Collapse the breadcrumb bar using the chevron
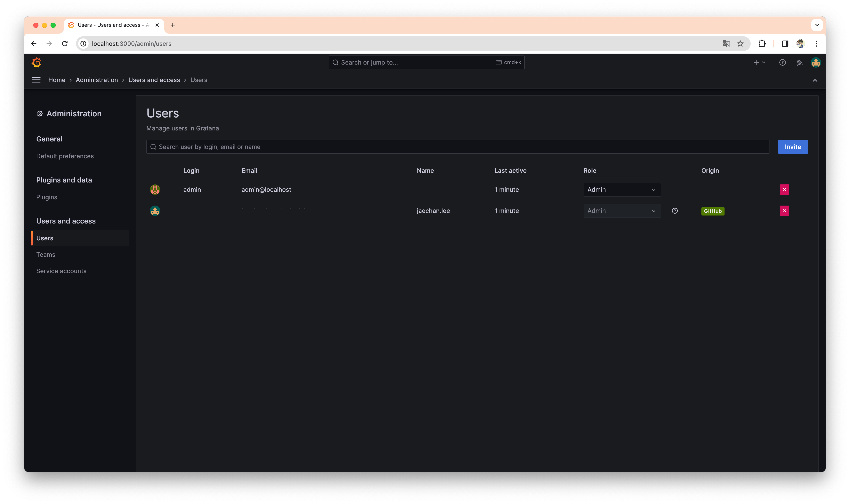The height and width of the screenshot is (504, 850). click(815, 81)
